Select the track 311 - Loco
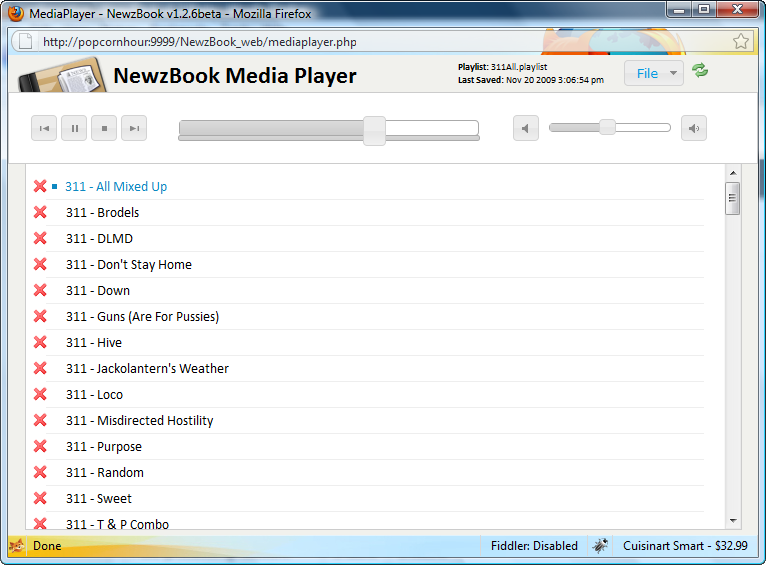Screen dimensions: 766x565 coord(94,395)
